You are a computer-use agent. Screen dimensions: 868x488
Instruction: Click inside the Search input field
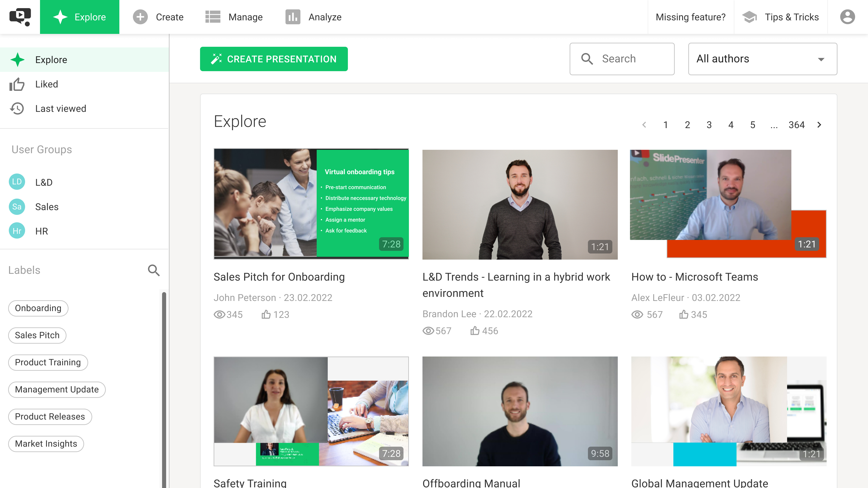point(627,59)
